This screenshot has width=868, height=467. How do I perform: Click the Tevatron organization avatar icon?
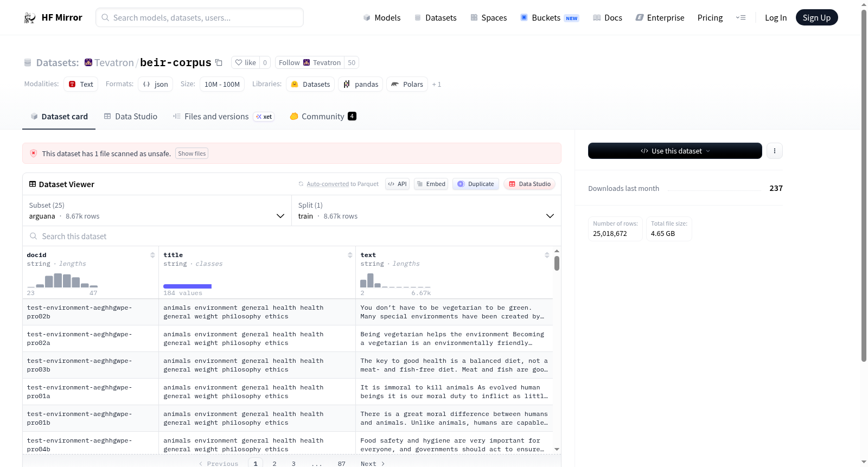88,62
